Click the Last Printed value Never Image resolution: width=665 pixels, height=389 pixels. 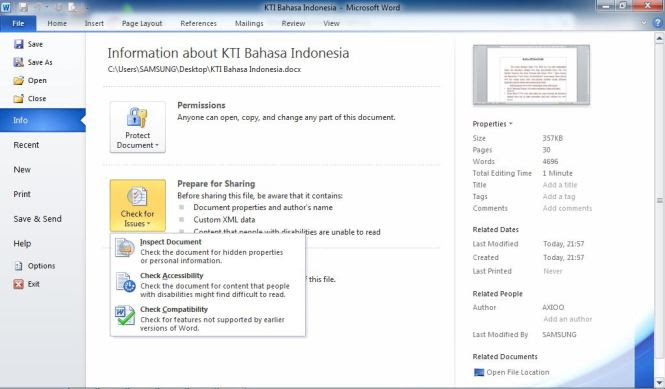(x=553, y=271)
